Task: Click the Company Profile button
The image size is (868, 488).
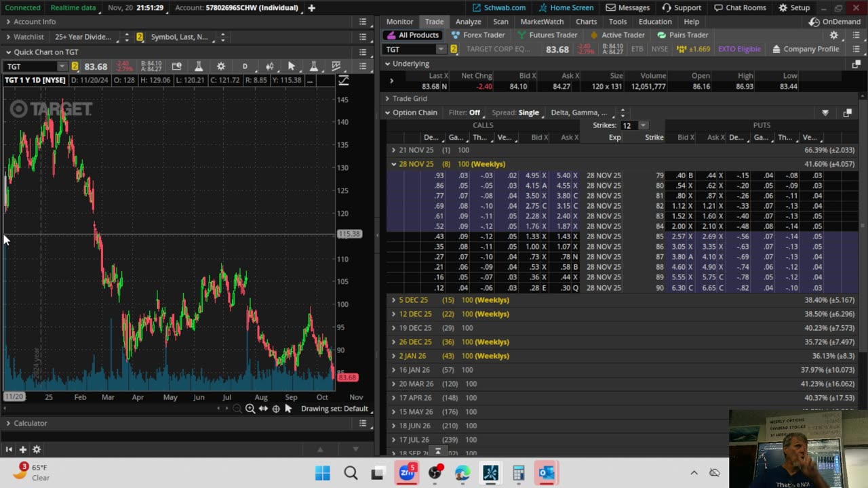Action: point(805,49)
